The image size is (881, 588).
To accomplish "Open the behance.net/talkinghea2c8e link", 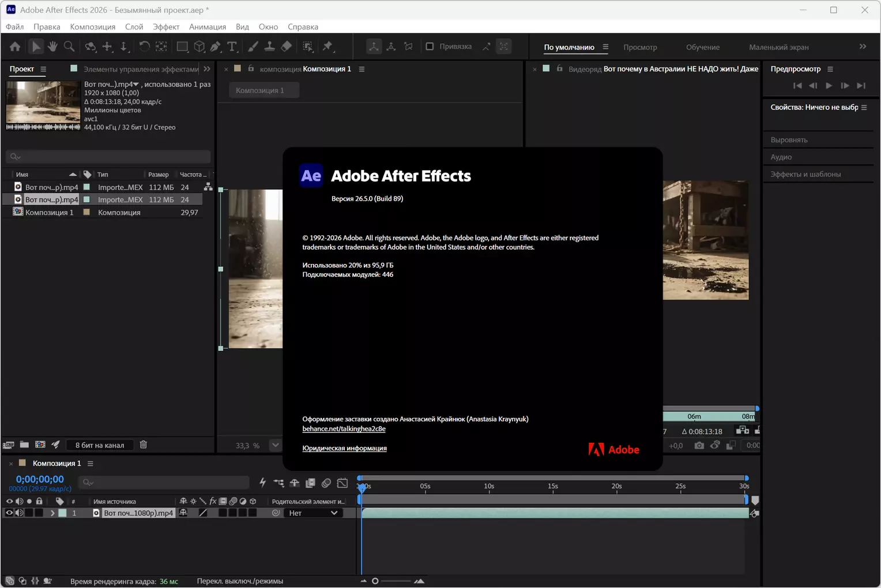I will coord(344,428).
